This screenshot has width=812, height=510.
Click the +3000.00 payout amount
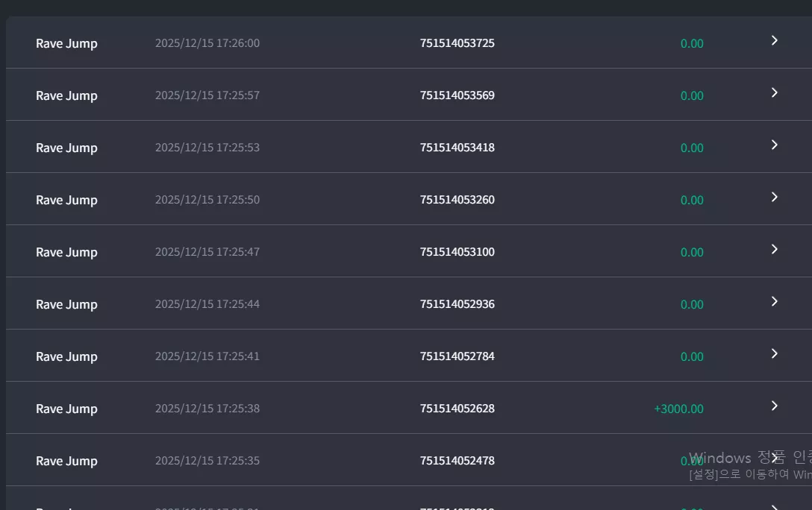pyautogui.click(x=679, y=409)
